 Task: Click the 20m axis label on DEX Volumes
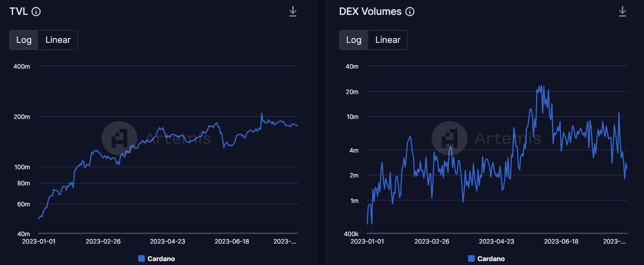click(352, 92)
